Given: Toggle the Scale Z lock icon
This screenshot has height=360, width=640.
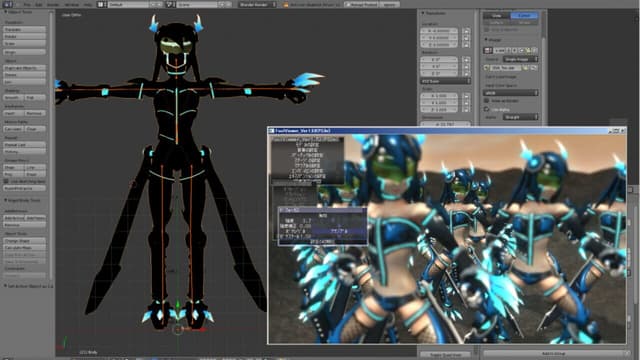Looking at the screenshot, I should [x=466, y=110].
